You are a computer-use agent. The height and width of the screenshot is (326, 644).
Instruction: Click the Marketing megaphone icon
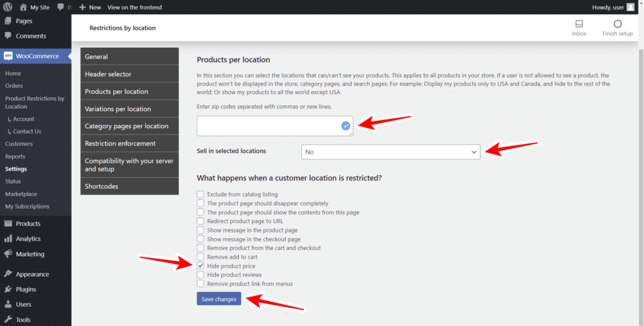(x=8, y=254)
